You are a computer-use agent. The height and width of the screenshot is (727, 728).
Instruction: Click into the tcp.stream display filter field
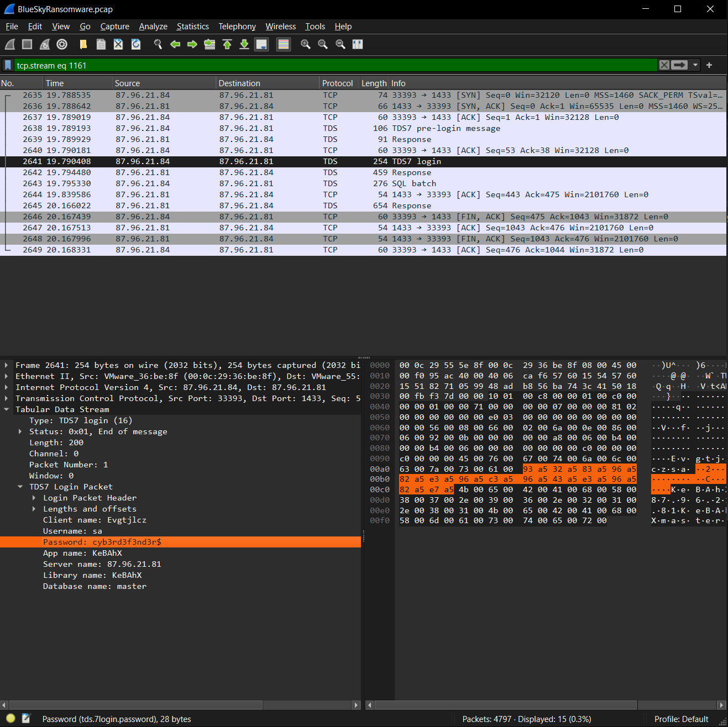(x=335, y=65)
